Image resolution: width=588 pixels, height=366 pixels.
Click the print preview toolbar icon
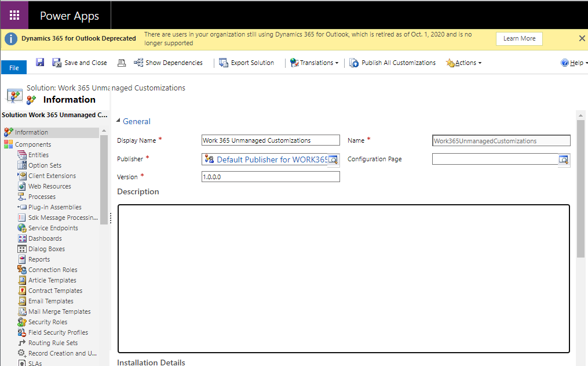coord(122,63)
